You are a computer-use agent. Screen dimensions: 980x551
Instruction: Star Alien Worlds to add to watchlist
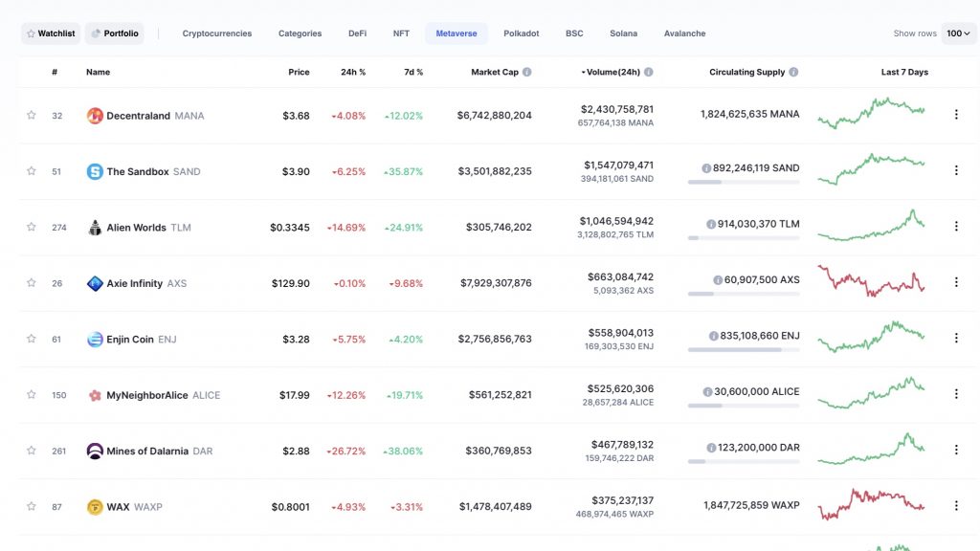[x=32, y=227]
